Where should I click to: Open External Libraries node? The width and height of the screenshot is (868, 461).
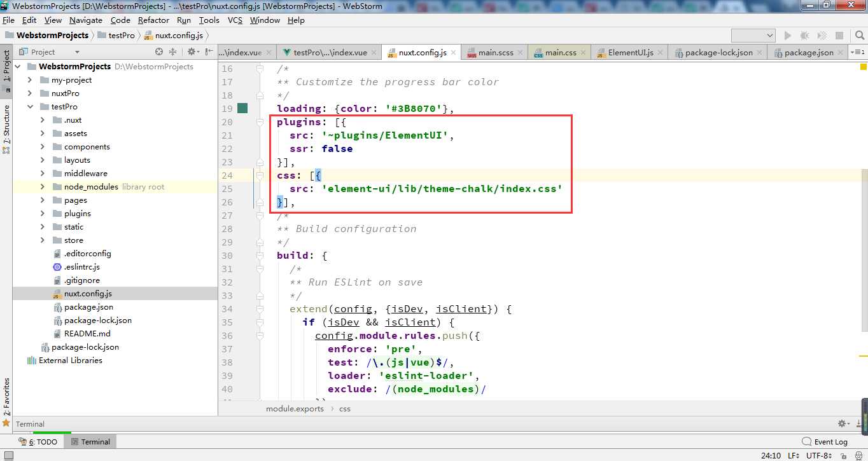coord(70,360)
